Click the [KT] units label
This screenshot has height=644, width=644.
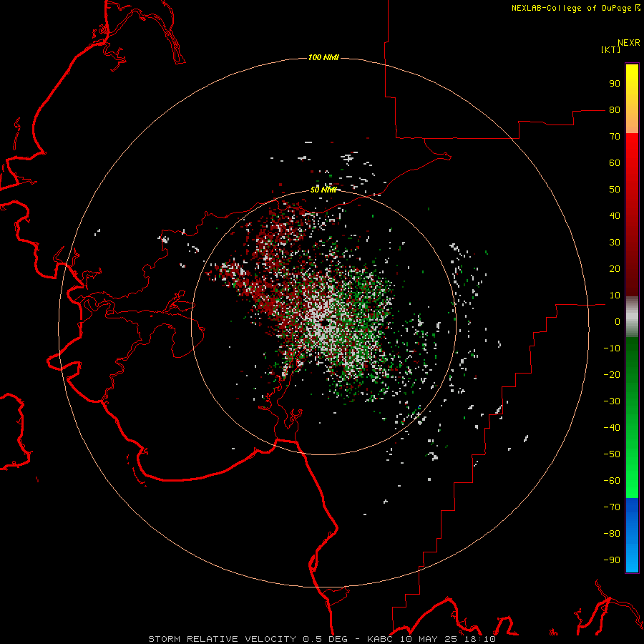611,49
